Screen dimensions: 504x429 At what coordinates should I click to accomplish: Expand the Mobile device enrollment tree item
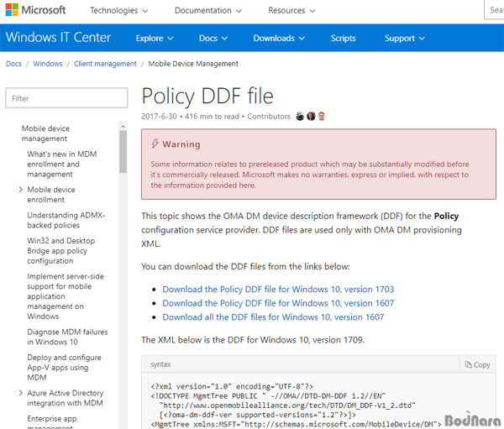[21, 190]
